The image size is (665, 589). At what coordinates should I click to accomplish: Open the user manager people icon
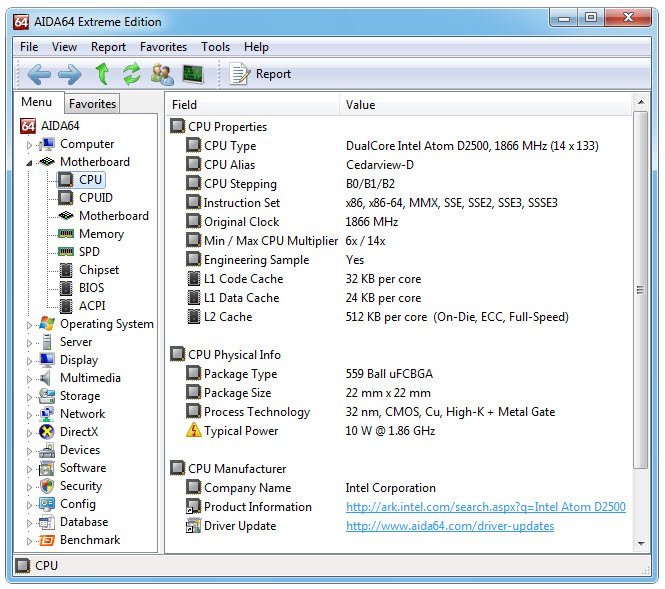162,74
